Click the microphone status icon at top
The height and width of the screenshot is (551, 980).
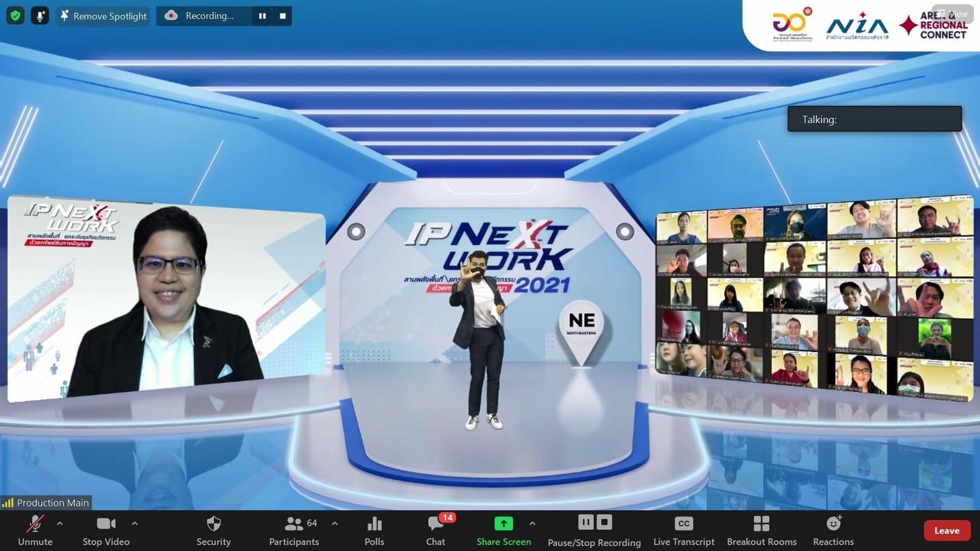click(x=39, y=16)
